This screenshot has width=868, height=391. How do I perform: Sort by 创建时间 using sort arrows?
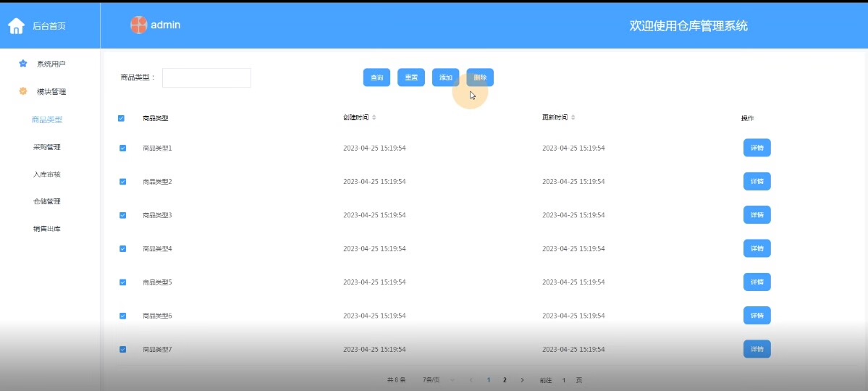pyautogui.click(x=374, y=117)
